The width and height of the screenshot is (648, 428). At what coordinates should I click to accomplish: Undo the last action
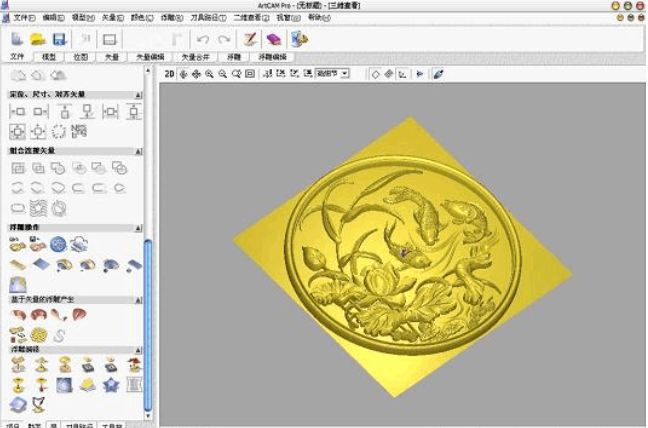[202, 39]
